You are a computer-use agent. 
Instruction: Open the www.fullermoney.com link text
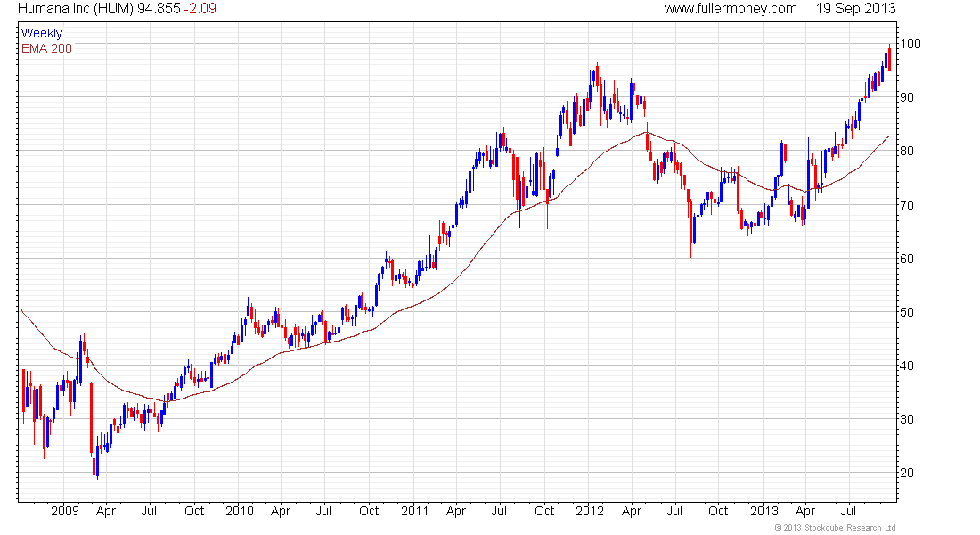pyautogui.click(x=731, y=9)
